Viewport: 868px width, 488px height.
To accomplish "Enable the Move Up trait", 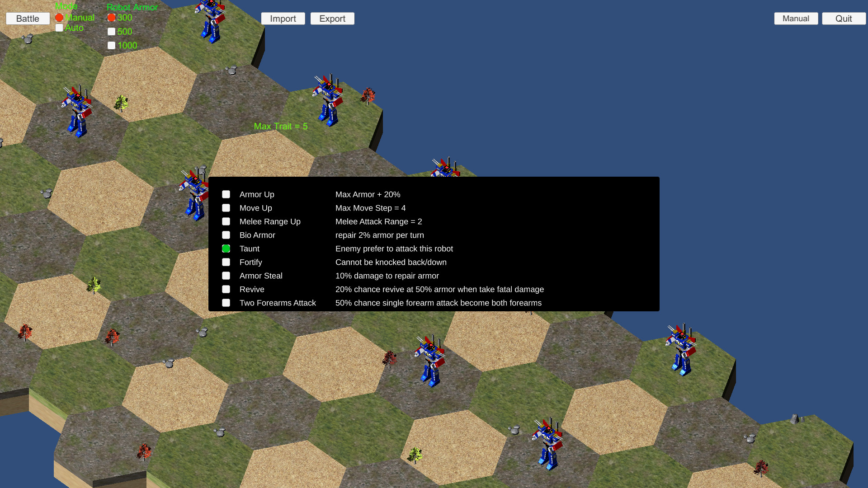I will (226, 208).
